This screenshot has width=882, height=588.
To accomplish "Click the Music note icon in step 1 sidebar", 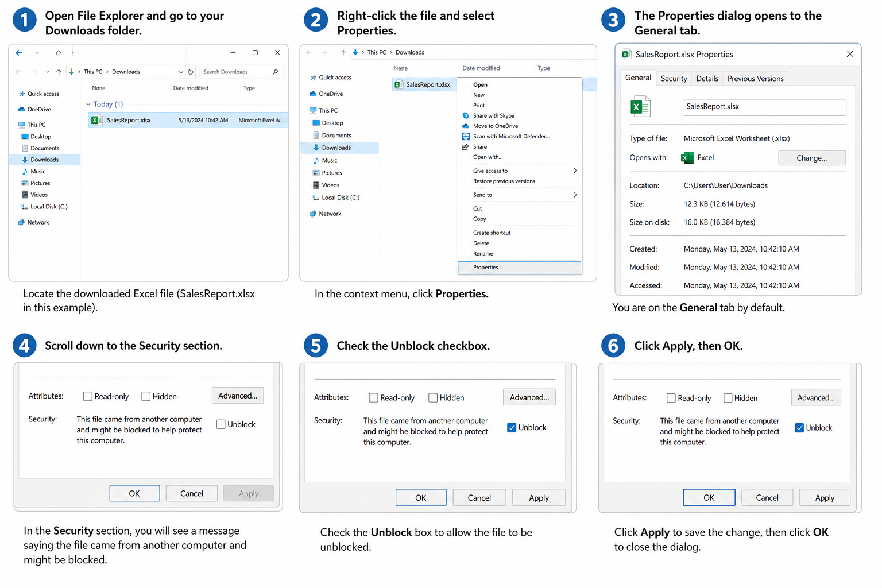I will click(25, 171).
